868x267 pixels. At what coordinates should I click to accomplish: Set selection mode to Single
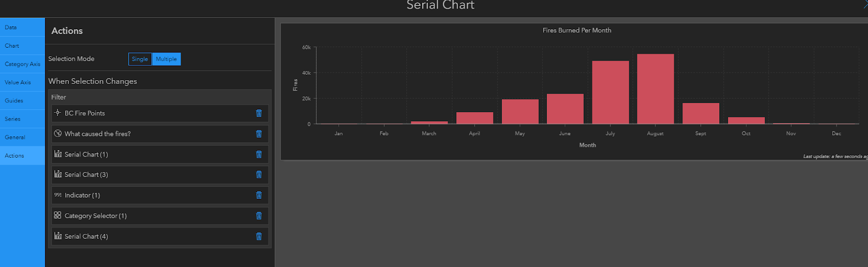[x=140, y=59]
